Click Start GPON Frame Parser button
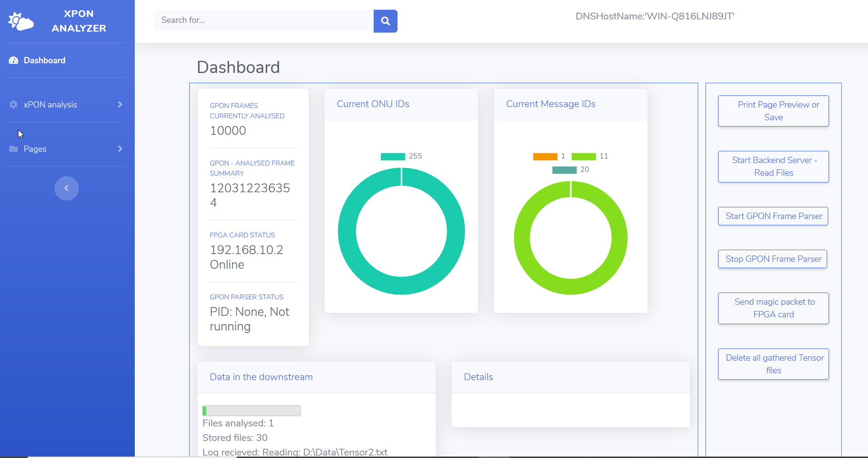Viewport: 868px width, 458px height. 773,216
